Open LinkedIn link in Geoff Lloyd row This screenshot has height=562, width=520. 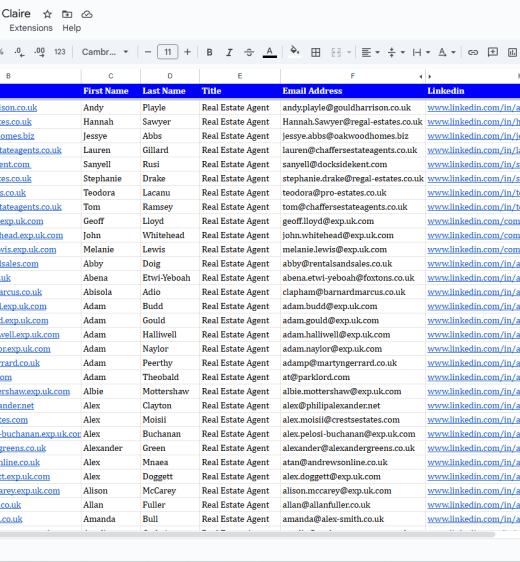pos(473,221)
